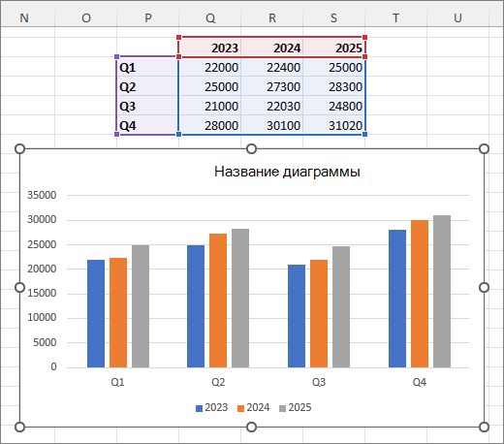Select the orange Q4 2024 bar
504x444 pixels.
click(420, 294)
